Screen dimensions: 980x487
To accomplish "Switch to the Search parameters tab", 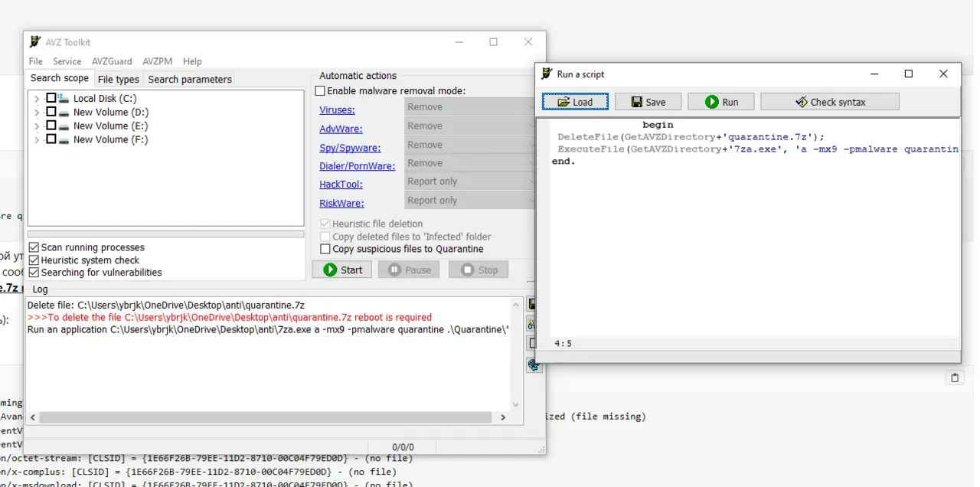I will pyautogui.click(x=190, y=80).
